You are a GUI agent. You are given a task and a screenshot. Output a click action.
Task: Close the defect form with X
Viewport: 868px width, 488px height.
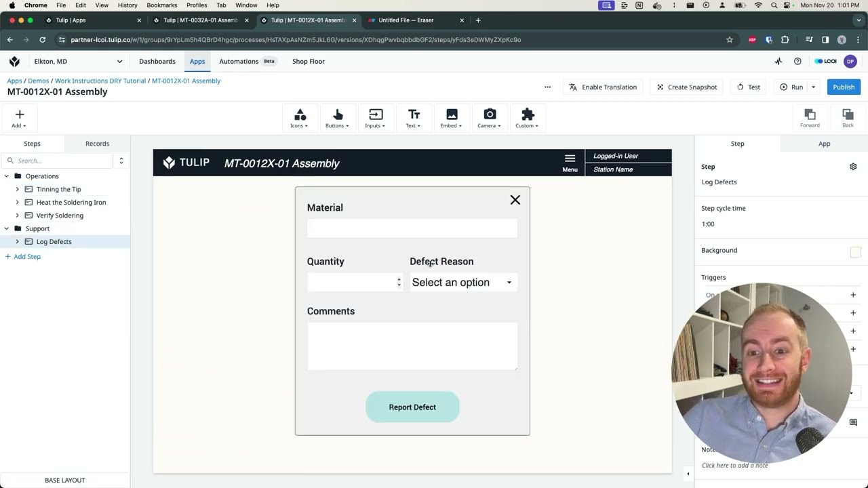(x=515, y=200)
